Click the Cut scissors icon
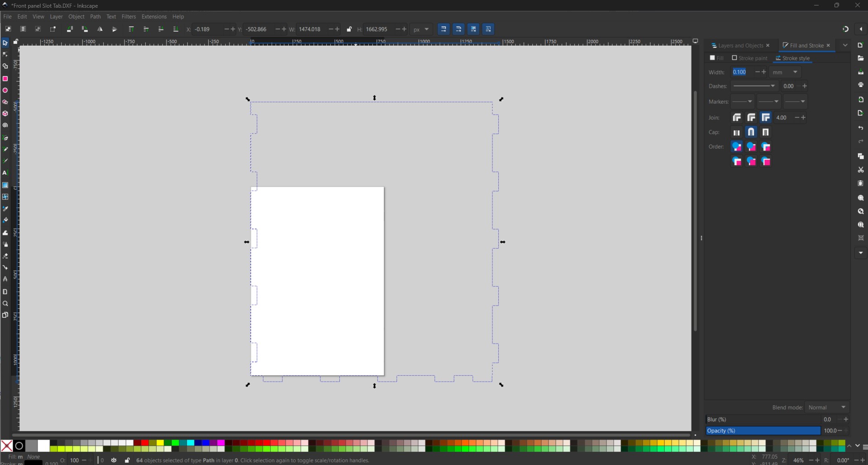868x465 pixels. click(x=861, y=170)
